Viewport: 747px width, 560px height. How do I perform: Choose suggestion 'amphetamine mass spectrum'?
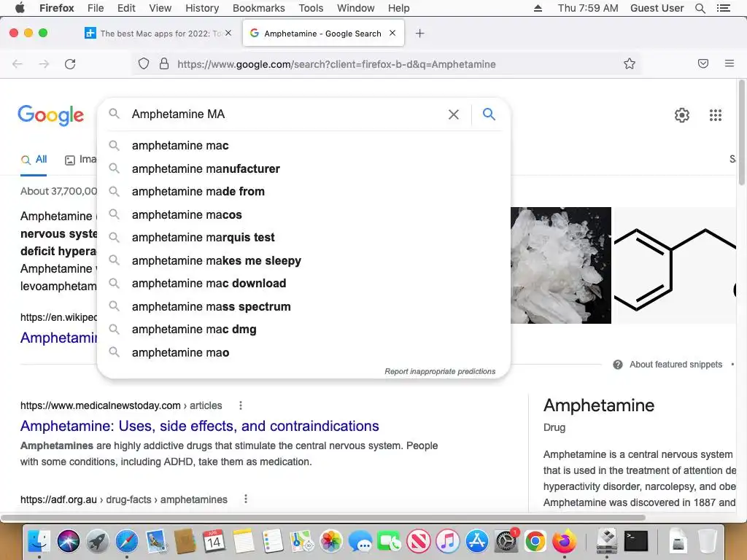303,307
